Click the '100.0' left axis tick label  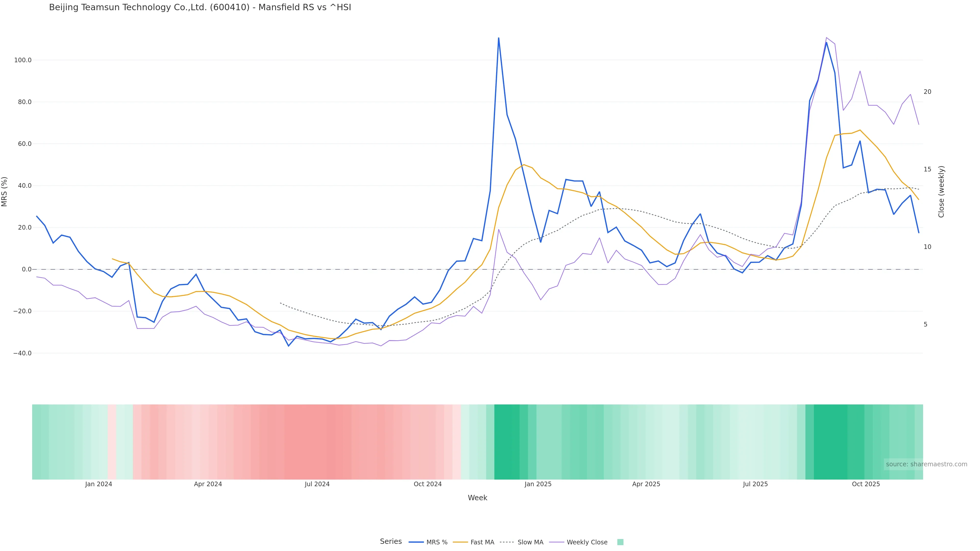coord(23,60)
